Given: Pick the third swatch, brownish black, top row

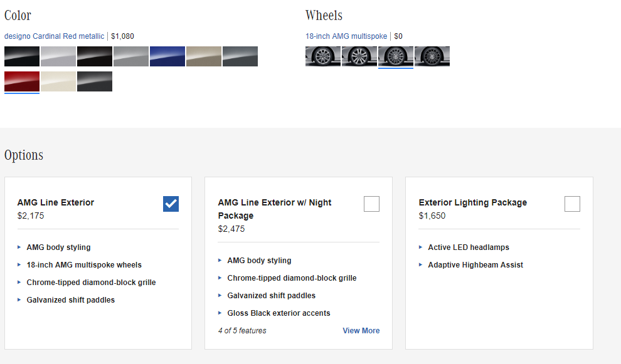Looking at the screenshot, I should click(x=95, y=56).
